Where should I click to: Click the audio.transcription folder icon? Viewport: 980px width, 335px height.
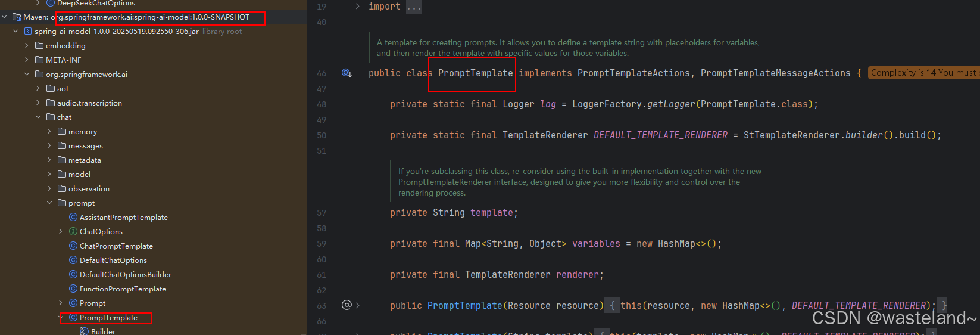click(51, 103)
